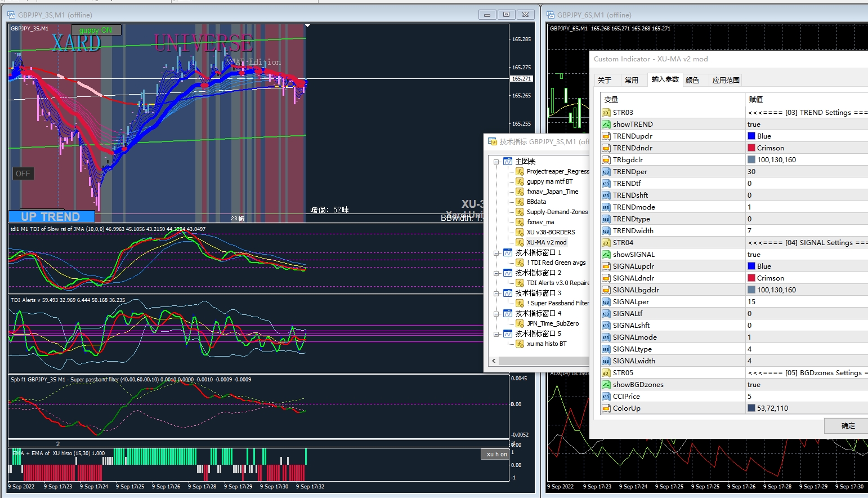
Task: Open the 应用范围 tab
Action: coord(726,81)
